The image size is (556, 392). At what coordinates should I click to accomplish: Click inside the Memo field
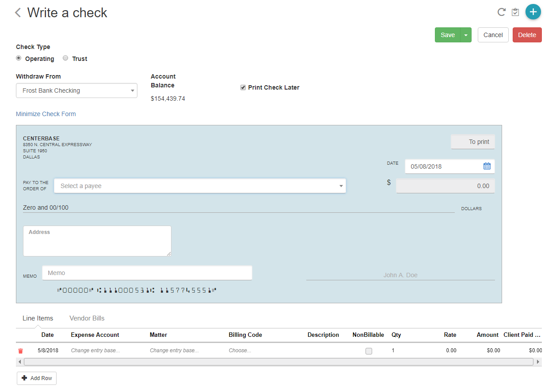point(147,272)
